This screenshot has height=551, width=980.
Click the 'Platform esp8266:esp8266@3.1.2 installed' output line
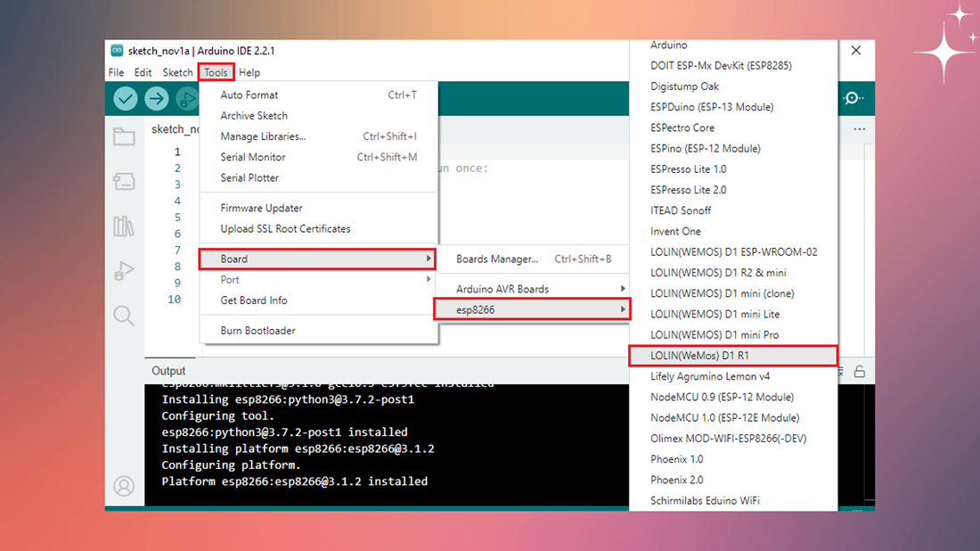[294, 481]
